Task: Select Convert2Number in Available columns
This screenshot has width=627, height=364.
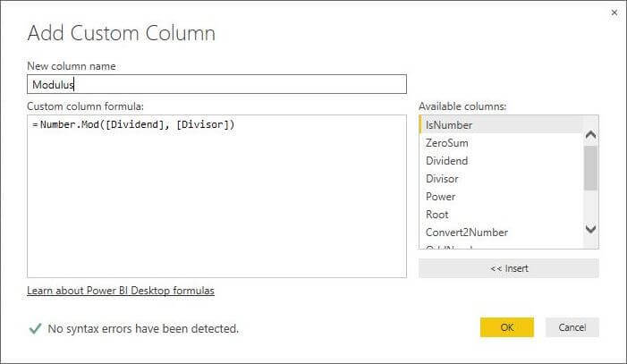Action: [467, 233]
